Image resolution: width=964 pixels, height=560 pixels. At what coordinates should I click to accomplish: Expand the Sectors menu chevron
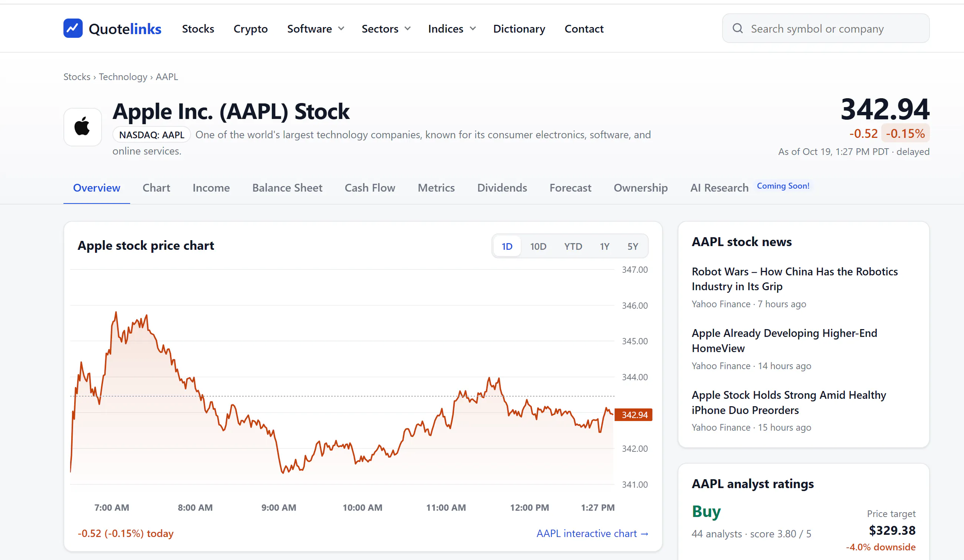[x=407, y=29]
